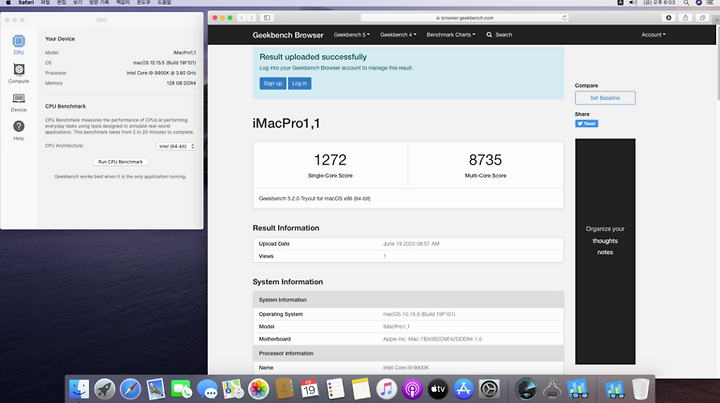The image size is (720, 403).
Task: Open the 편집 menu
Action: tap(62, 3)
